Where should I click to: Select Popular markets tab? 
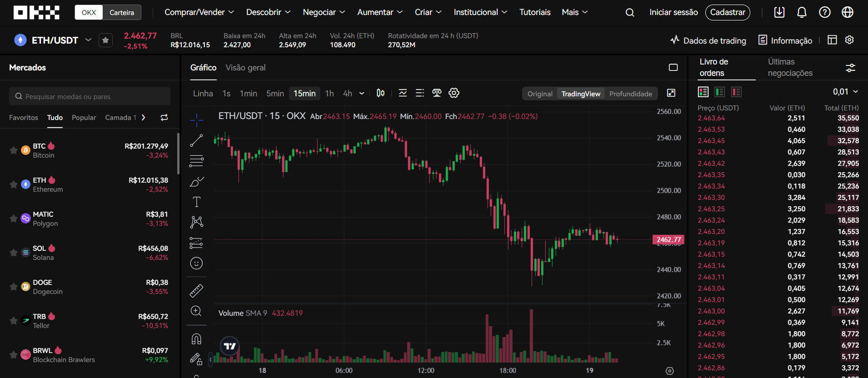(84, 118)
